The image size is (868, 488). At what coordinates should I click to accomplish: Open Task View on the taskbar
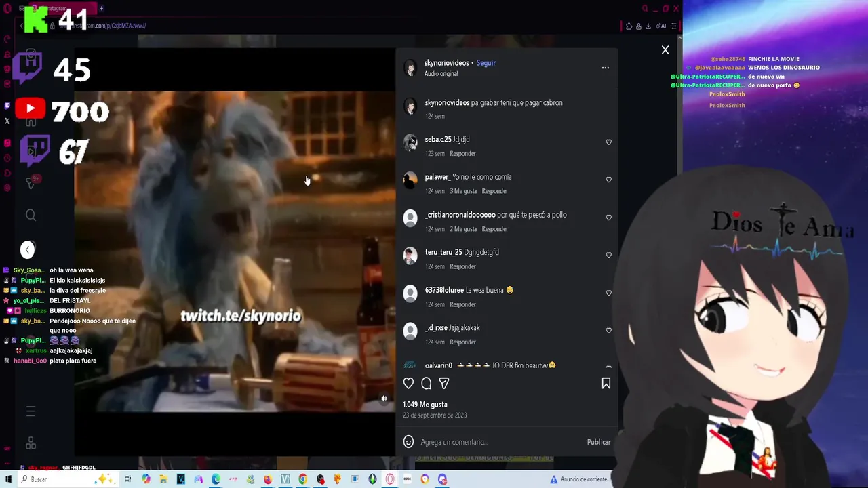(127, 479)
